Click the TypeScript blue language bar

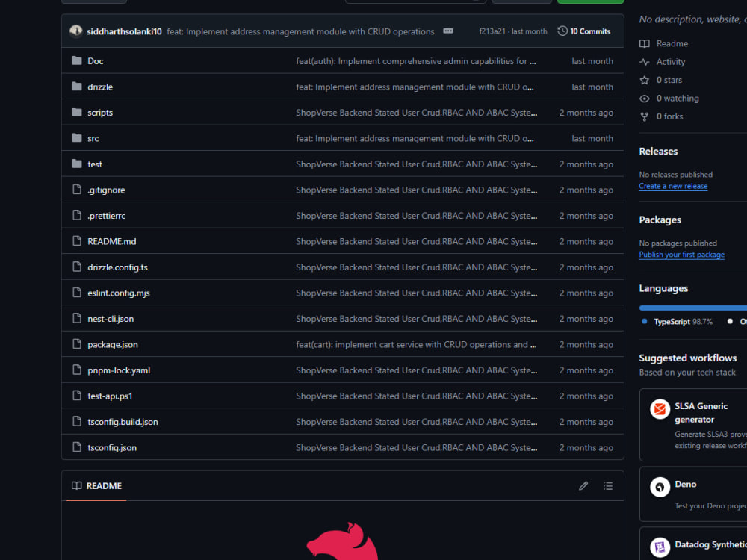[693, 308]
